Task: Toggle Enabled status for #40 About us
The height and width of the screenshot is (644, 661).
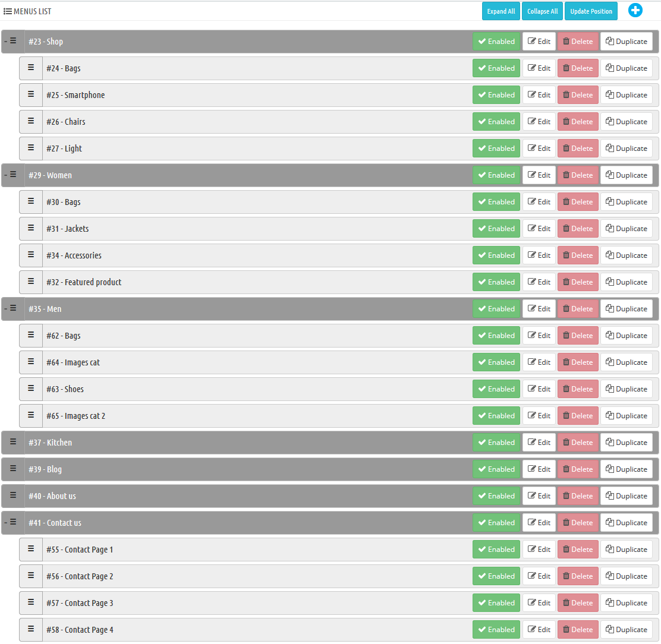Action: (496, 496)
